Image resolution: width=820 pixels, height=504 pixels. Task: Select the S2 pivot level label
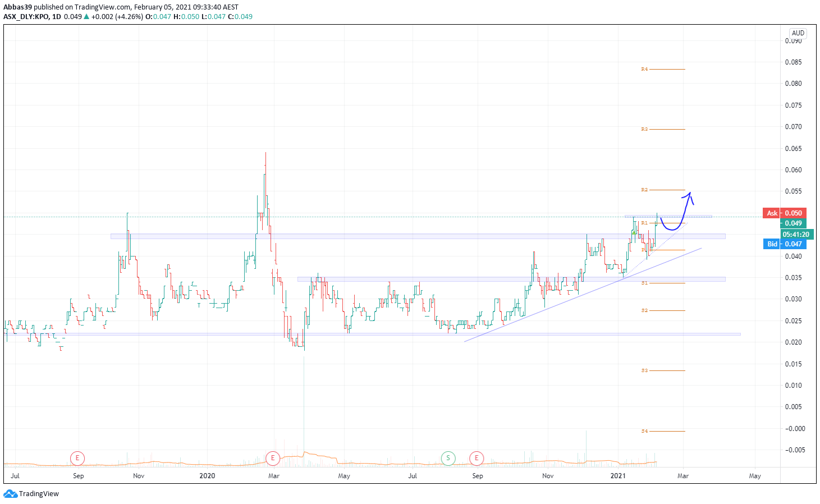(x=644, y=310)
